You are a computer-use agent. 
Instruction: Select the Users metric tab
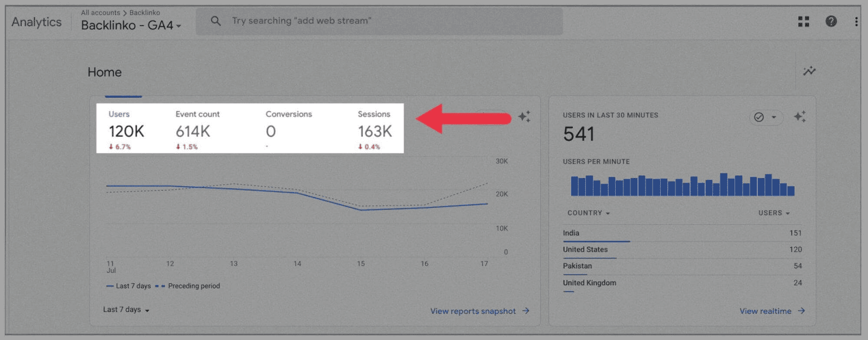(x=126, y=129)
